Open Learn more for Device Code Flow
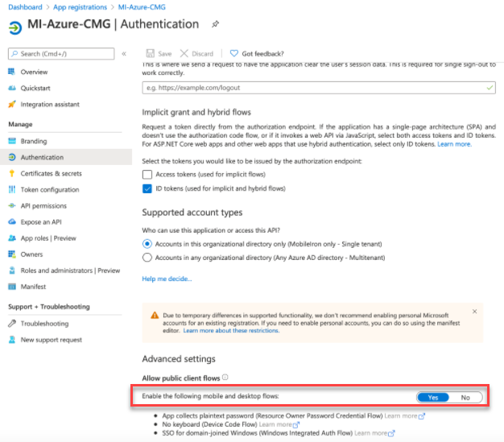Image resolution: width=504 pixels, height=442 pixels. pyautogui.click(x=279, y=424)
